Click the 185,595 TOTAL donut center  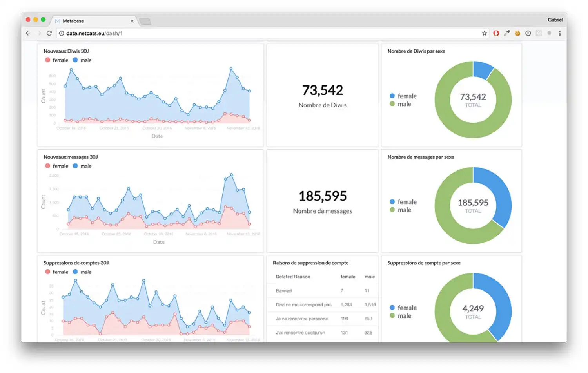[473, 205]
